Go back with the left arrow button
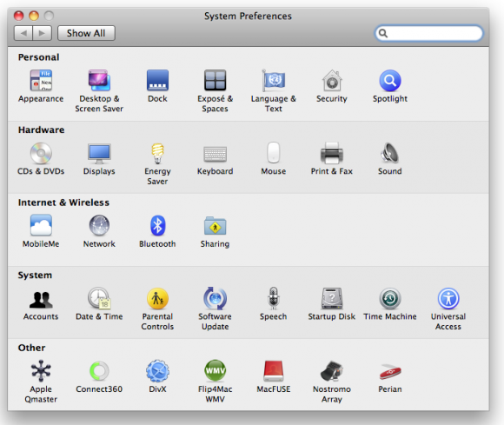The height and width of the screenshot is (425, 504). point(23,33)
